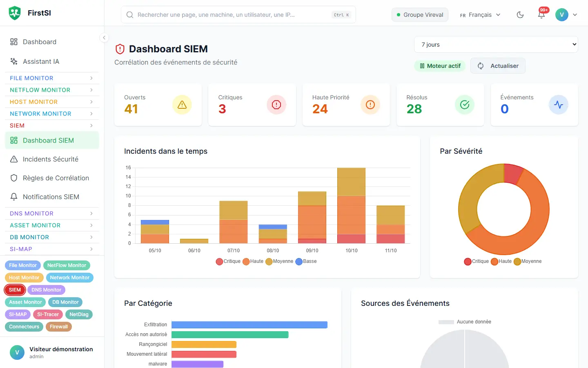Toggle Basse series in incidents chart legend

click(306, 261)
